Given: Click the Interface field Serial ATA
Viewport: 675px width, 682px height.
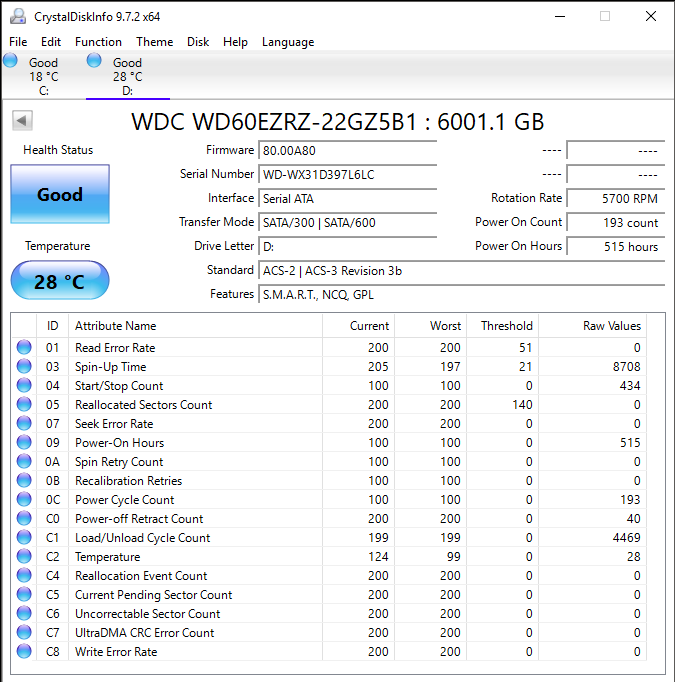Looking at the screenshot, I should pos(348,199).
